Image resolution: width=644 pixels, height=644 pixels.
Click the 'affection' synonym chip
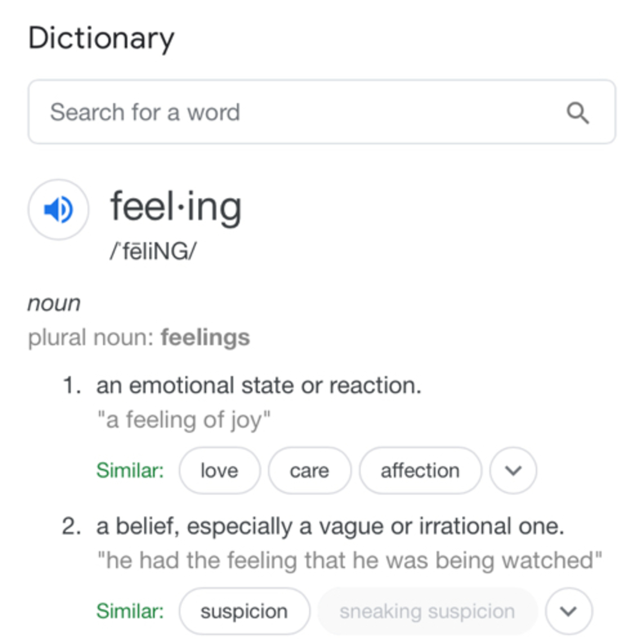(420, 471)
